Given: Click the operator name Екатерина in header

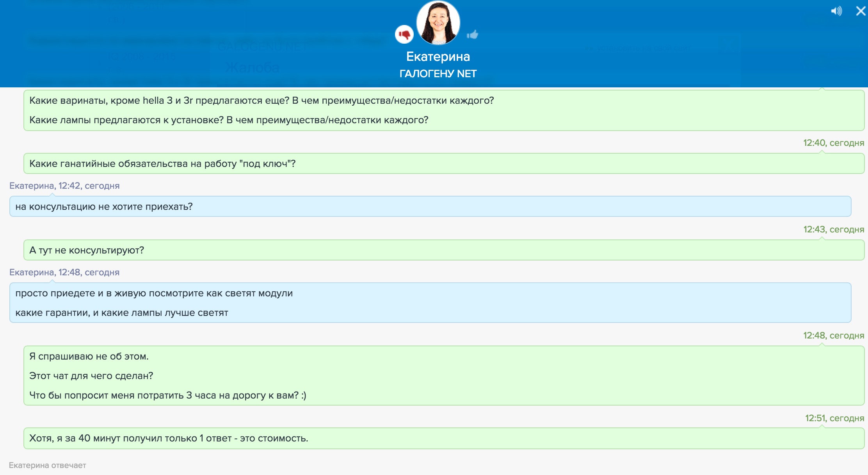Looking at the screenshot, I should [438, 57].
